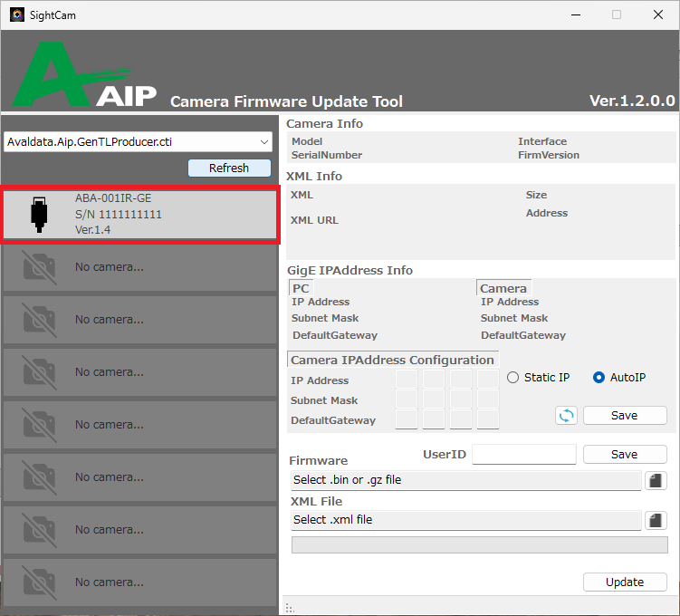Select the Static IP radio button
This screenshot has width=680, height=616.
click(538, 378)
